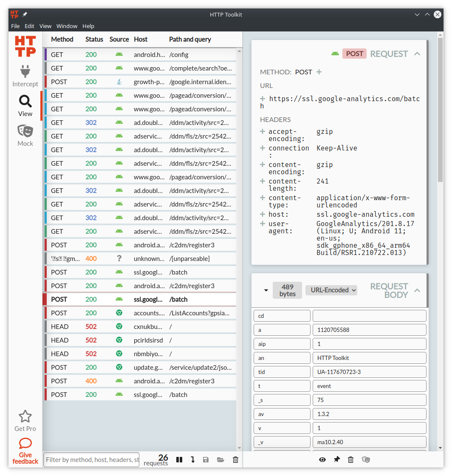Click request list scrollbar up arrow

pos(239,51)
